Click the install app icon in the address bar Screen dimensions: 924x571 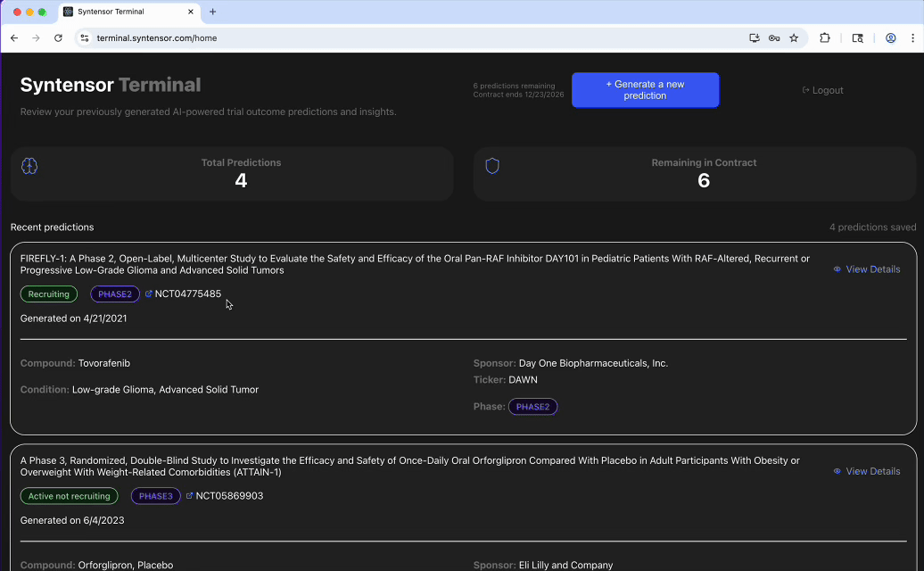tap(755, 38)
